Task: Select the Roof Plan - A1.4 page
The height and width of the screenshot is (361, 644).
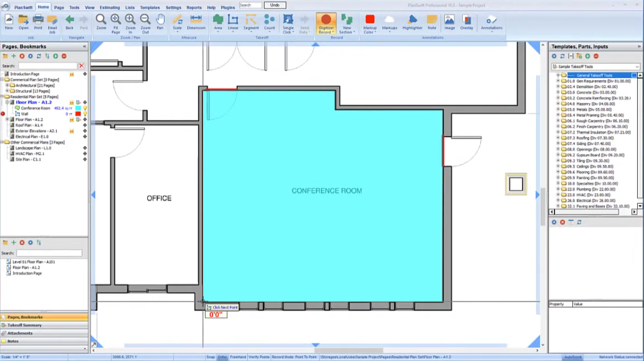Action: click(x=29, y=125)
